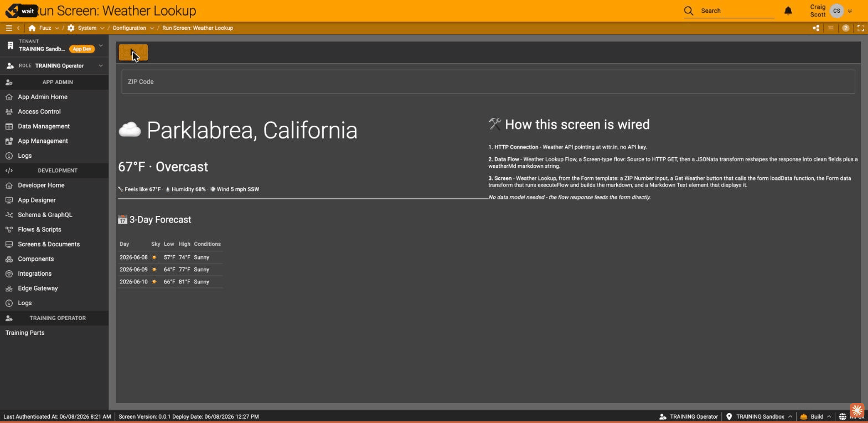The width and height of the screenshot is (868, 423).
Task: Click the Schema & GraphQL icon
Action: pyautogui.click(x=9, y=215)
